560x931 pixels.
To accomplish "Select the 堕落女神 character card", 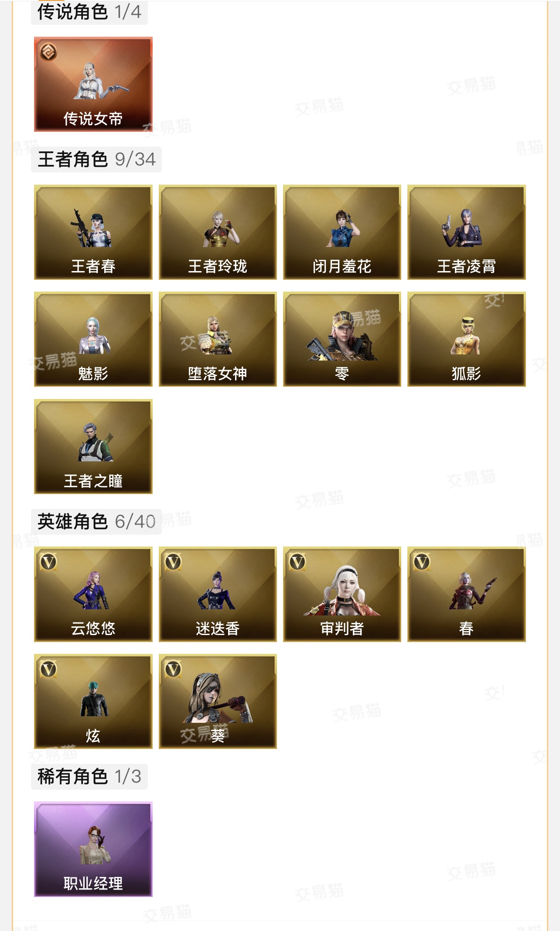I will pyautogui.click(x=218, y=339).
